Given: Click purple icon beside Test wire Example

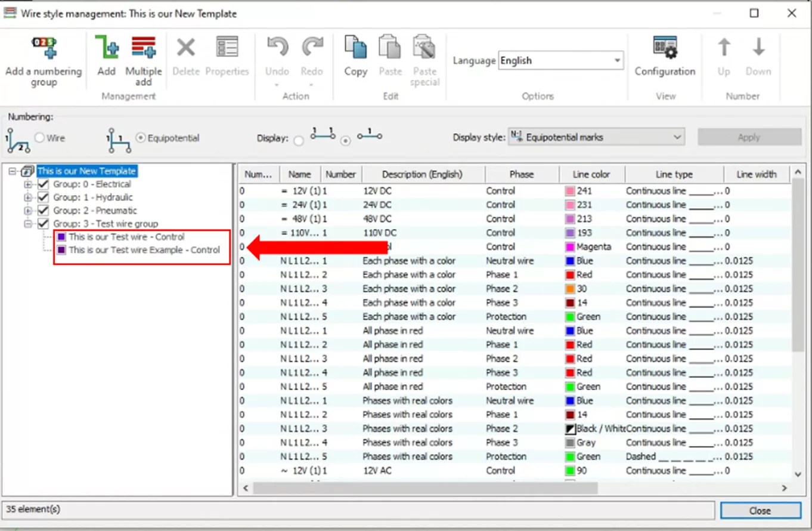Looking at the screenshot, I should pos(62,250).
